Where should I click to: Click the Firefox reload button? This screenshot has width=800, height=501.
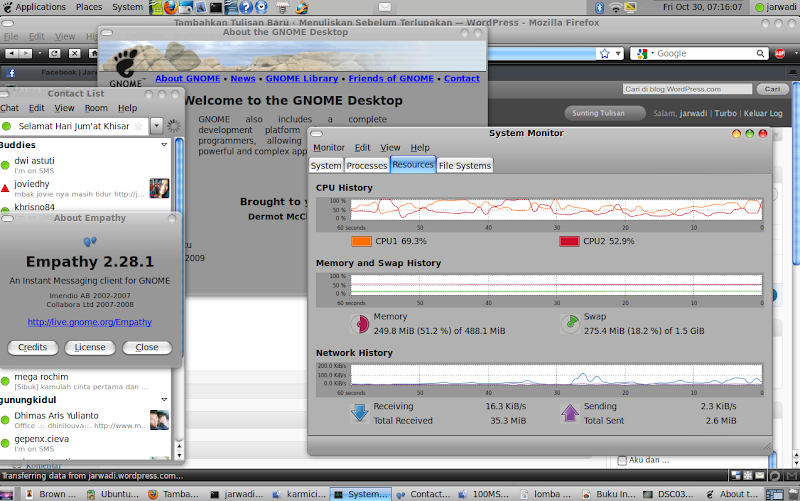click(x=55, y=53)
